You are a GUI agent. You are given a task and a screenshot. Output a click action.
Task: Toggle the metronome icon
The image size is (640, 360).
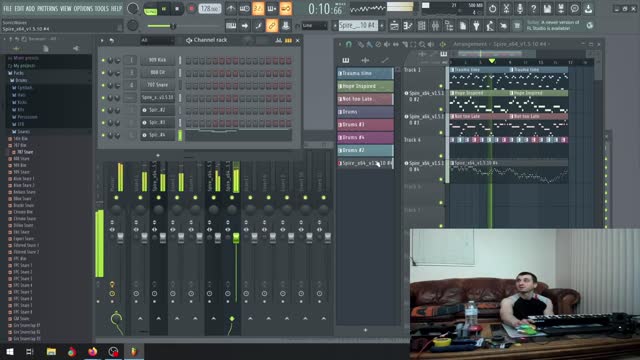[231, 8]
